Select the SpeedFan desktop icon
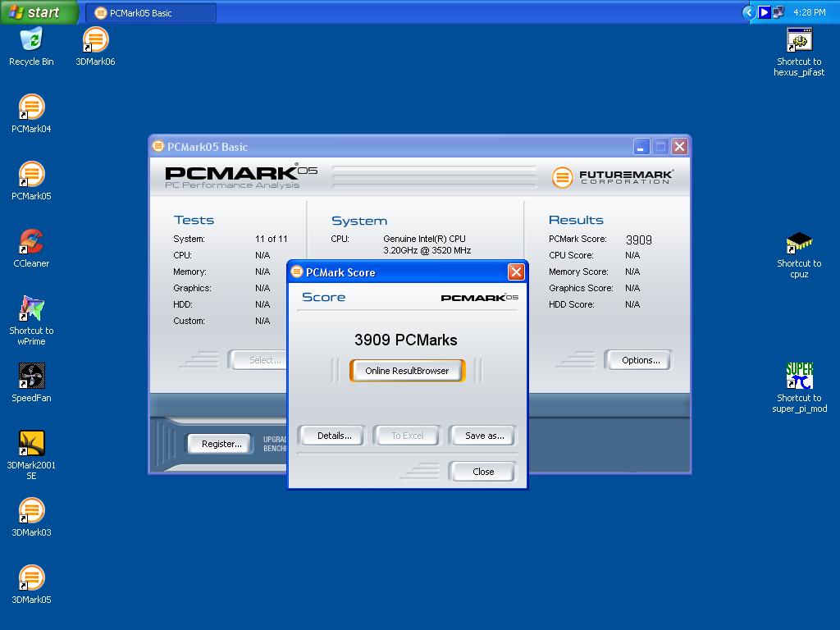This screenshot has width=840, height=630. (31, 376)
